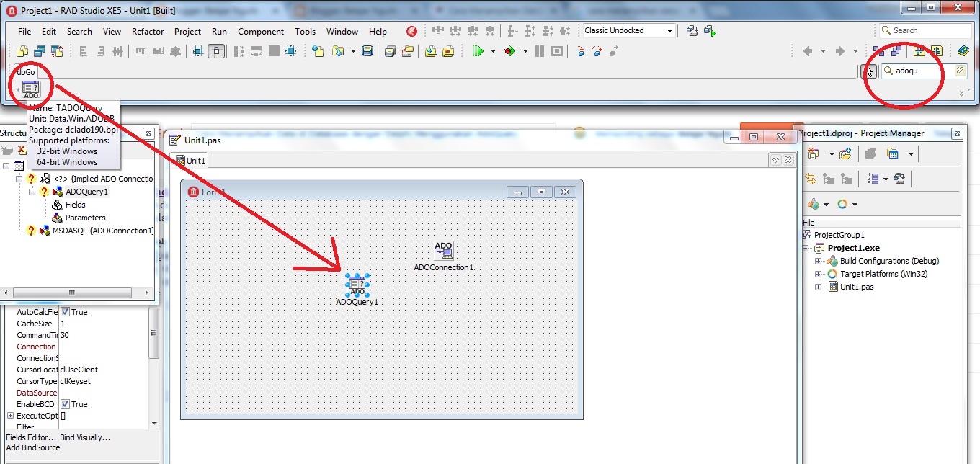Collapse the ADOQuery1 node in Structure
The height and width of the screenshot is (464, 980).
(x=32, y=192)
